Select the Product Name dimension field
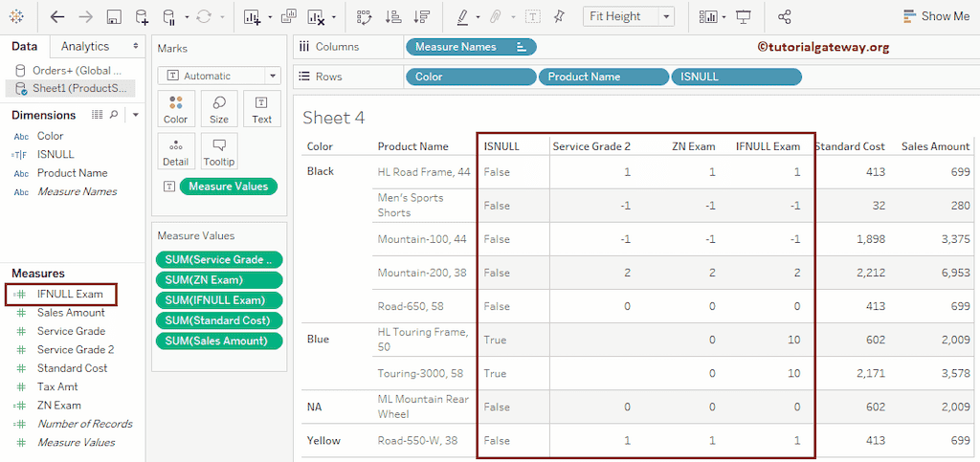The height and width of the screenshot is (462, 980). tap(72, 173)
